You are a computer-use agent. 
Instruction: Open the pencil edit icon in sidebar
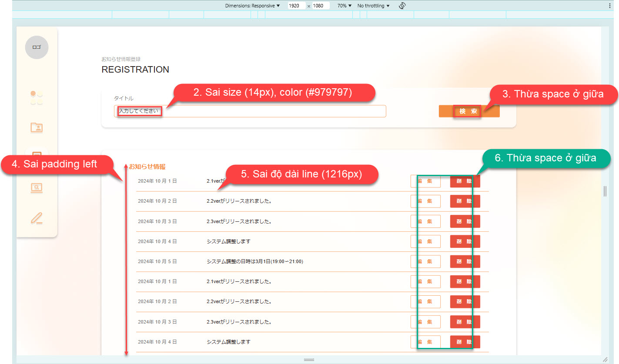[x=37, y=218]
